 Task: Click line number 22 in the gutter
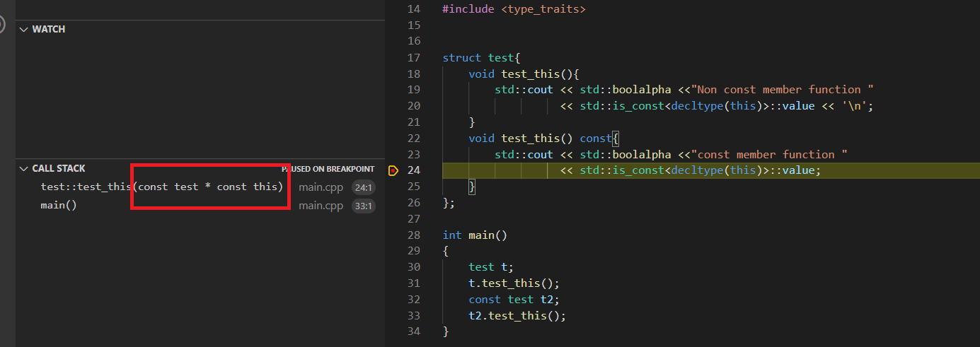click(414, 139)
